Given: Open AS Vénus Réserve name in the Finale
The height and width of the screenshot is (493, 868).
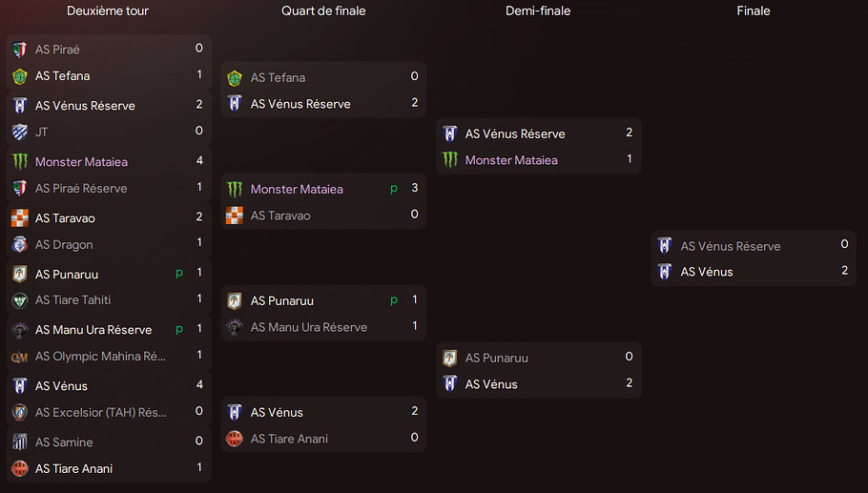Looking at the screenshot, I should pyautogui.click(x=731, y=246).
